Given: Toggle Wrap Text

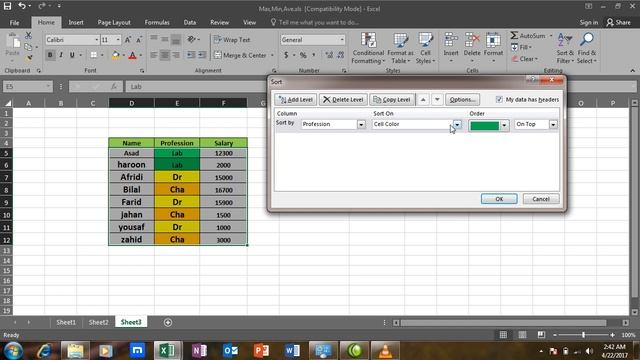Looking at the screenshot, I should tap(232, 40).
